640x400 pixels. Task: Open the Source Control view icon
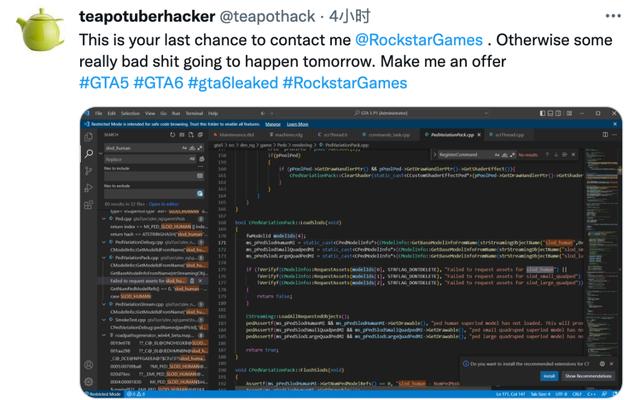pyautogui.click(x=89, y=171)
